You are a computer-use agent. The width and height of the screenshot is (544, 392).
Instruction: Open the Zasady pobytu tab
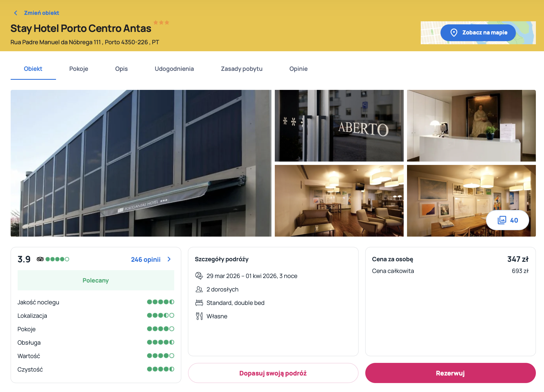241,69
